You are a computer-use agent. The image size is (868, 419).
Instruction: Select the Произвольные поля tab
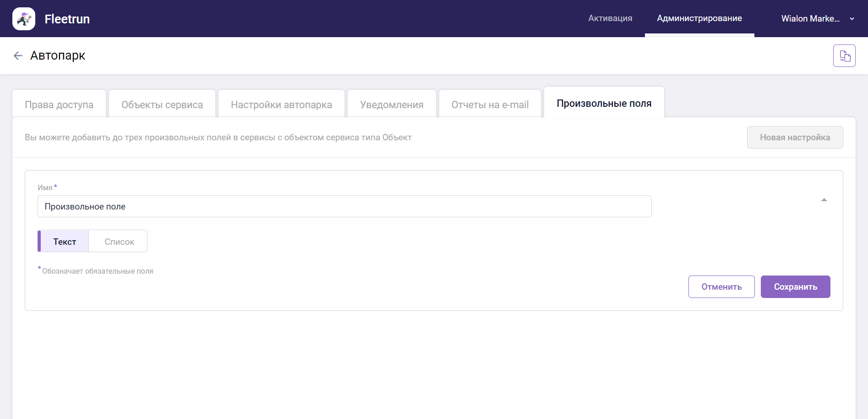pyautogui.click(x=604, y=103)
